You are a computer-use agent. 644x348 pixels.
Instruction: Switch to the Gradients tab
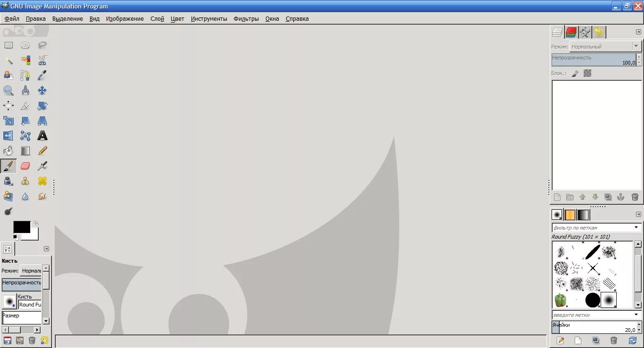point(583,215)
